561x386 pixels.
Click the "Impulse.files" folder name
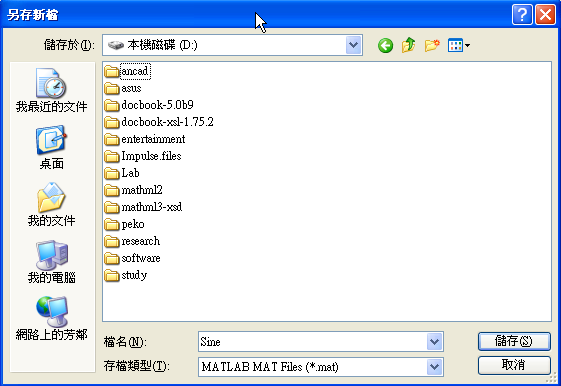[151, 156]
